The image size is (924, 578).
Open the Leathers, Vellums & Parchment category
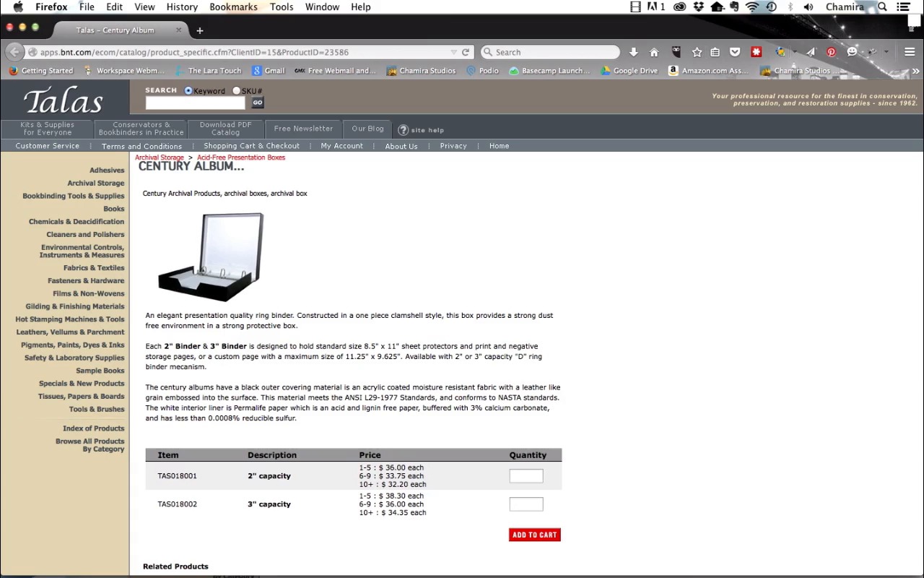(x=70, y=332)
